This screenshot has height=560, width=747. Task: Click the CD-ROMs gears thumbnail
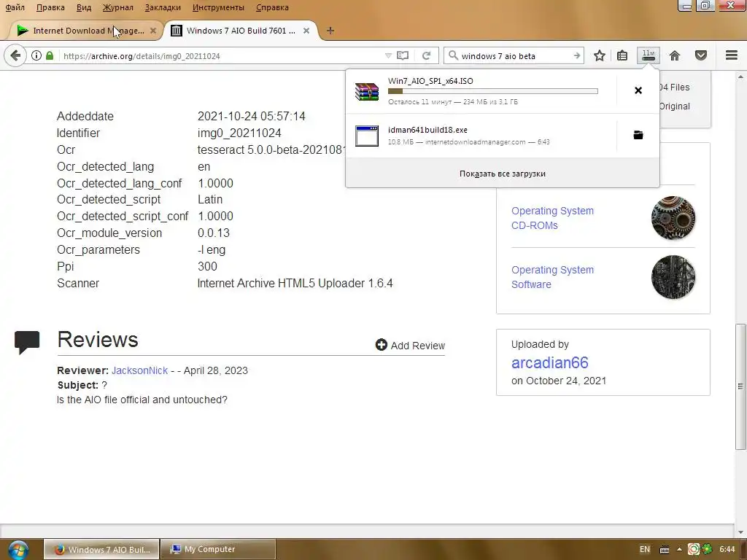tap(673, 218)
